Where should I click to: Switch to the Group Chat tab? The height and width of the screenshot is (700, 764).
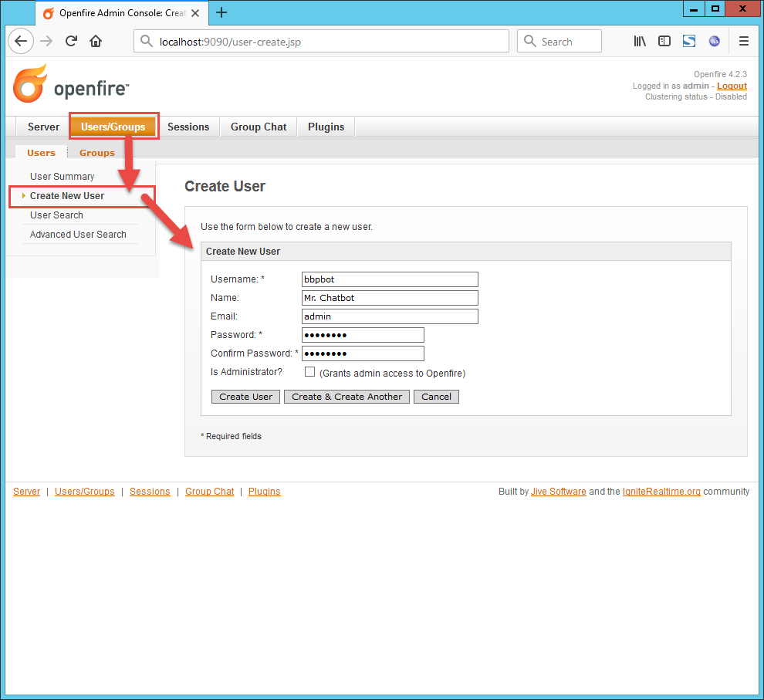(259, 127)
